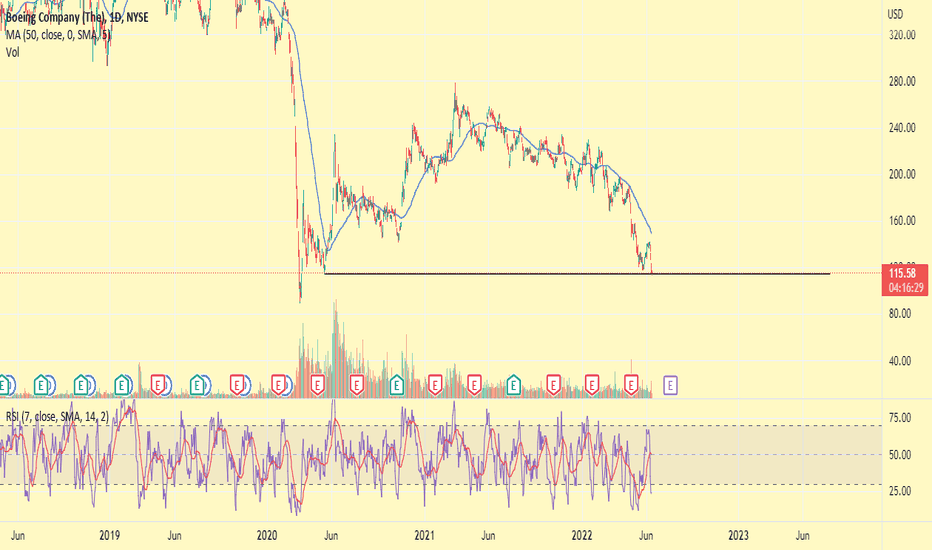This screenshot has width=932, height=550.
Task: Click the 80.00 price axis label
Action: tap(899, 313)
